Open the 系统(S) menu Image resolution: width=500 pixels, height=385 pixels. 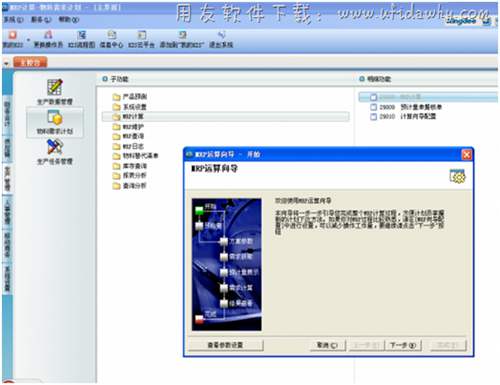click(x=14, y=20)
